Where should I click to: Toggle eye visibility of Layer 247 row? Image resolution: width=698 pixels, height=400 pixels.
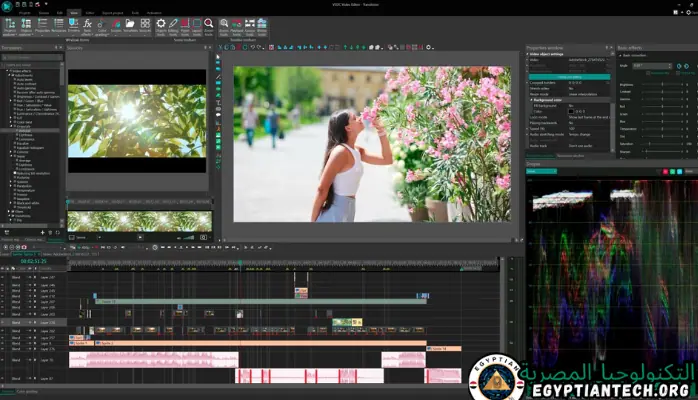click(3, 277)
